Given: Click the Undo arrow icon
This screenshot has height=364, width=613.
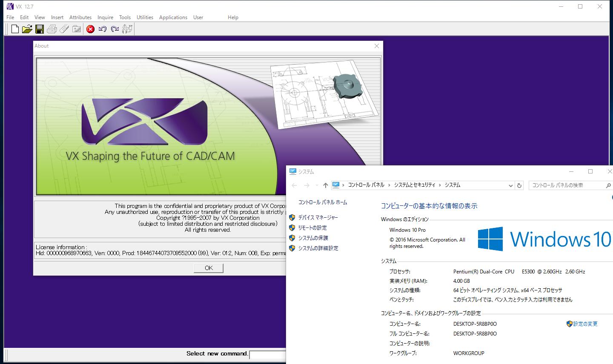Looking at the screenshot, I should pyautogui.click(x=102, y=29).
